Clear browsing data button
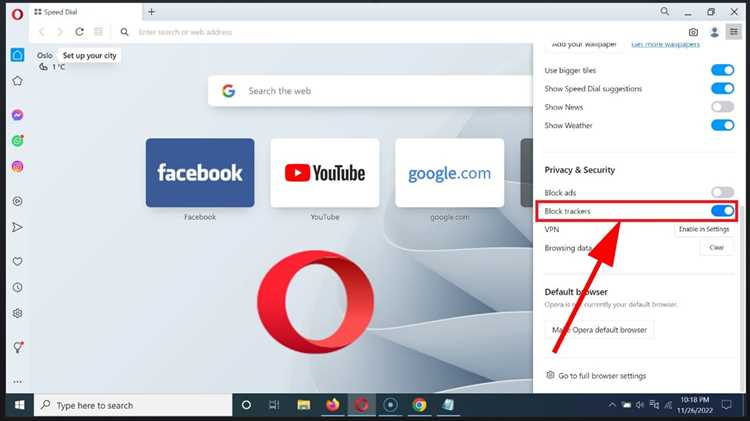This screenshot has width=750, height=421. pyautogui.click(x=716, y=248)
